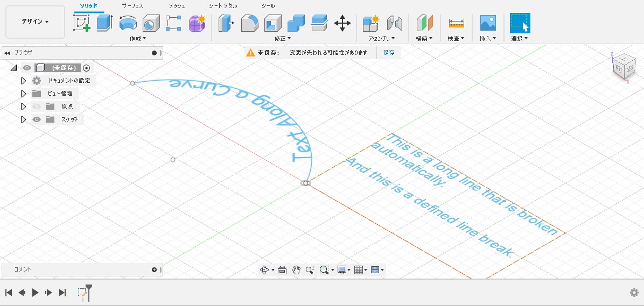This screenshot has width=644, height=306.
Task: Open timeline settings gear
Action: coord(634,293)
